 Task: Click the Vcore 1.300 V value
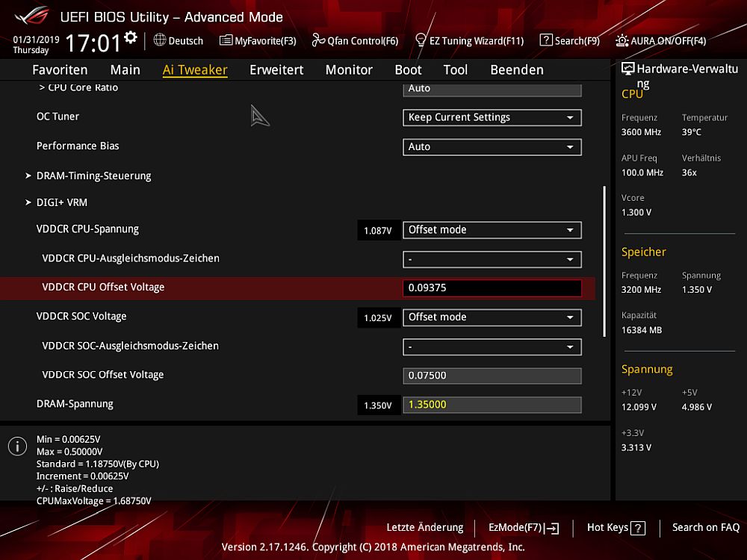click(636, 212)
